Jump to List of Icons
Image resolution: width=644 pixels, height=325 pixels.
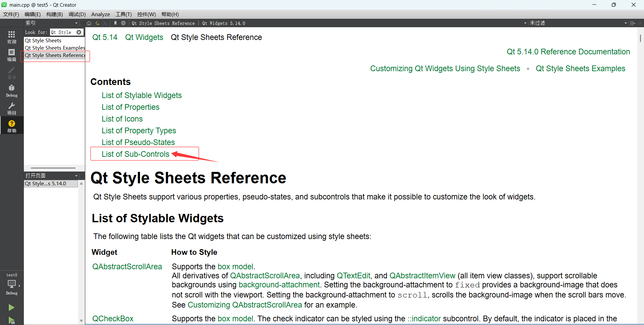pyautogui.click(x=122, y=119)
